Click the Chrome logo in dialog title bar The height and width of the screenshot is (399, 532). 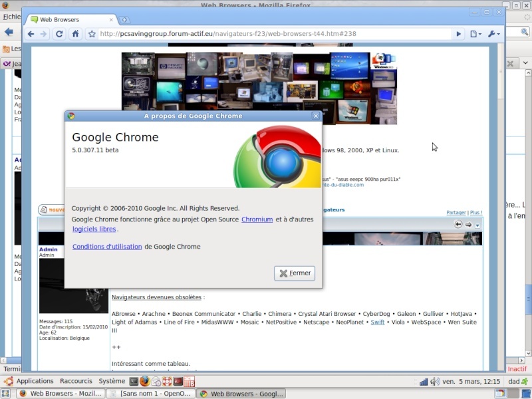[x=71, y=116]
